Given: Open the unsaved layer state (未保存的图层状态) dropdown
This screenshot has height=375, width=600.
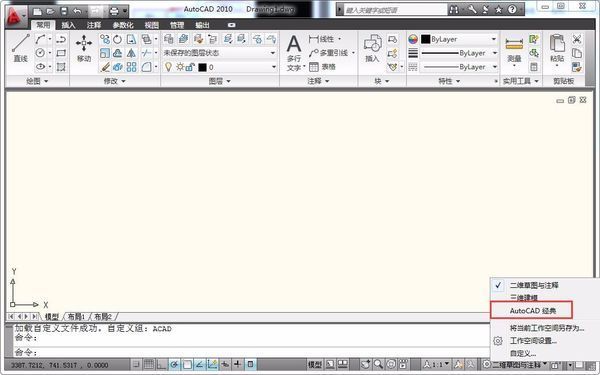Looking at the screenshot, I should tap(220, 53).
